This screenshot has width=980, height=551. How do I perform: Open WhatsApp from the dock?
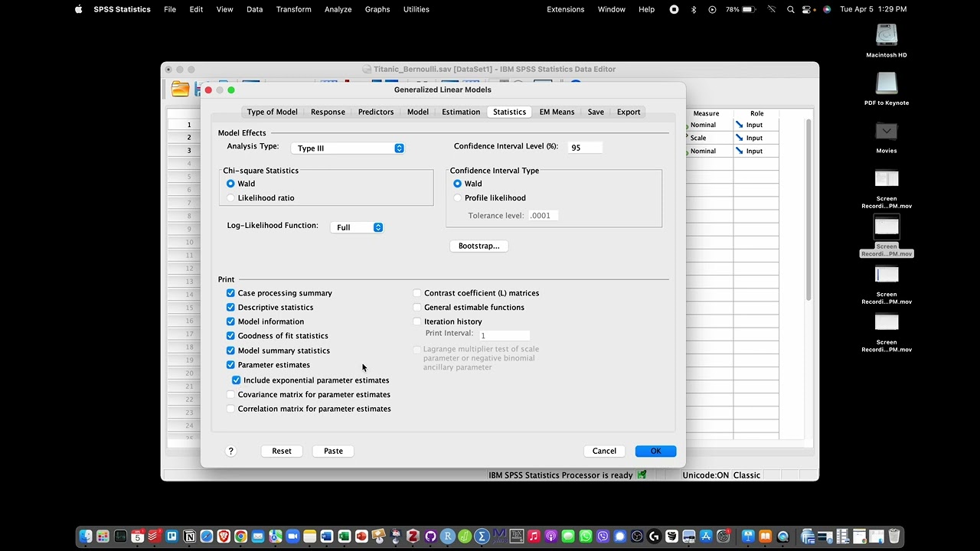coord(585,536)
